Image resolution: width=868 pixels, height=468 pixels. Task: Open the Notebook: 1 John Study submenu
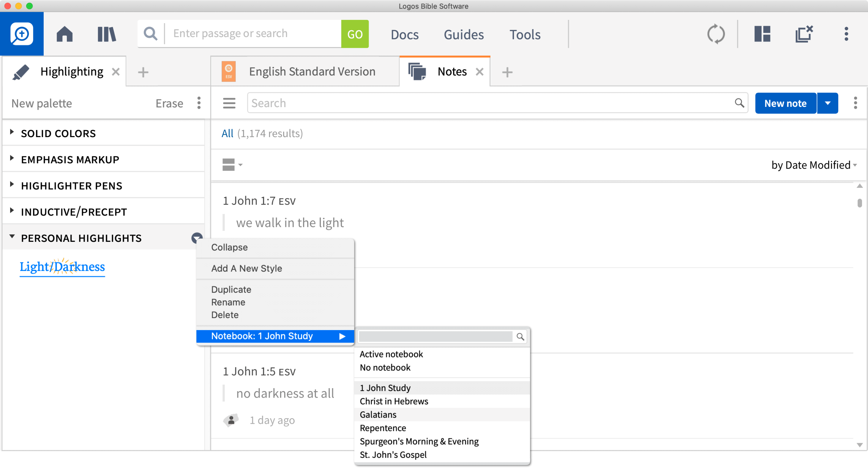click(275, 336)
